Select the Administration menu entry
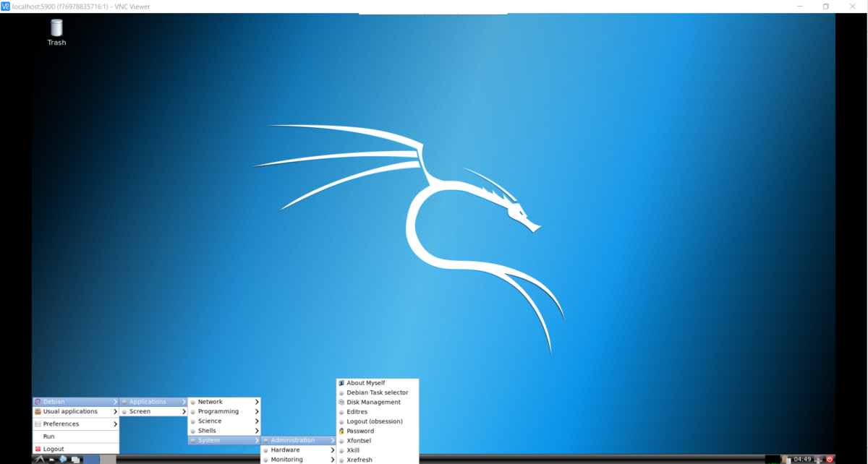Screen dimensions: 868x464 pyautogui.click(x=298, y=440)
